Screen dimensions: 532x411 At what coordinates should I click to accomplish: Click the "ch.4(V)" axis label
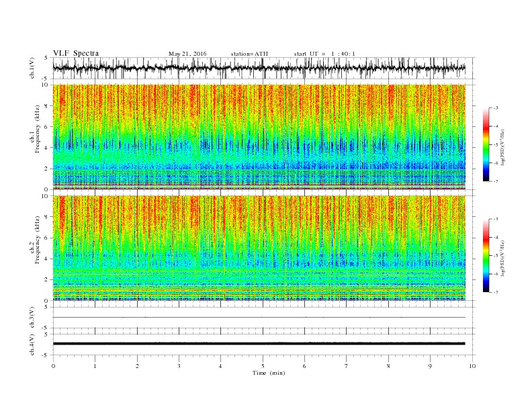point(32,346)
